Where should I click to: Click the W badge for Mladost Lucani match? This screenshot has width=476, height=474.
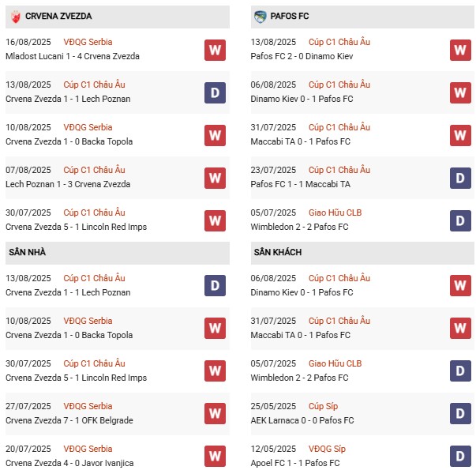(x=215, y=50)
